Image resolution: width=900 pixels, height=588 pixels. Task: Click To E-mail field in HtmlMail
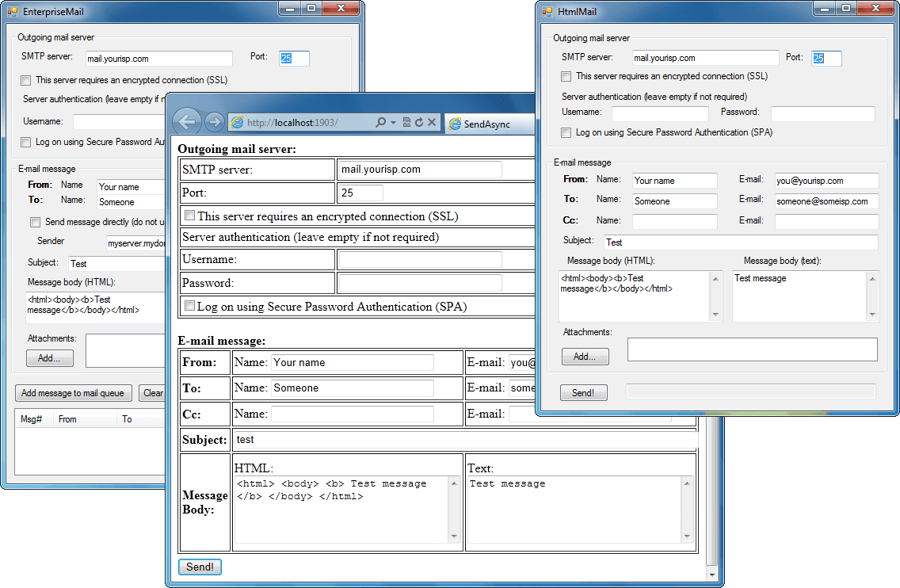(827, 201)
